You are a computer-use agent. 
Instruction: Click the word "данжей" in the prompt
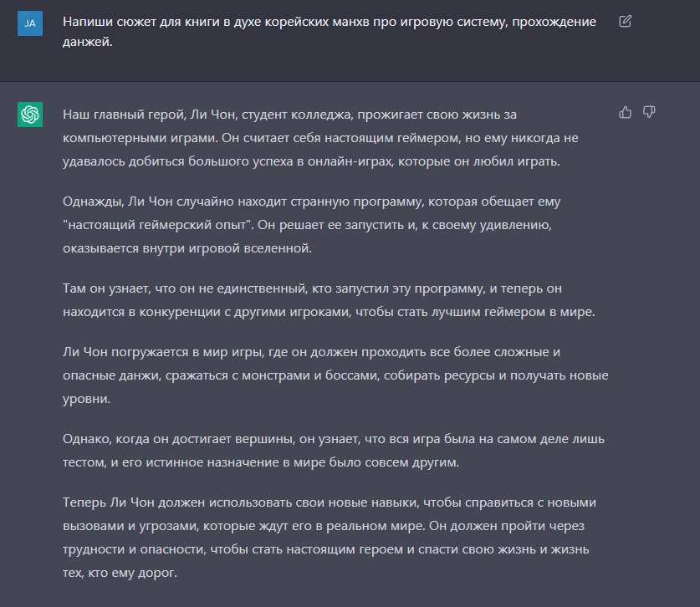(x=86, y=41)
